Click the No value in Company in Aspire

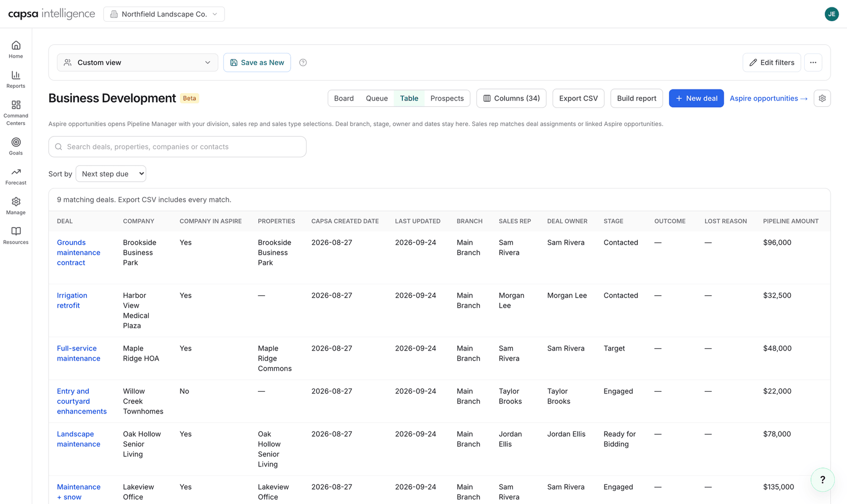tap(184, 391)
